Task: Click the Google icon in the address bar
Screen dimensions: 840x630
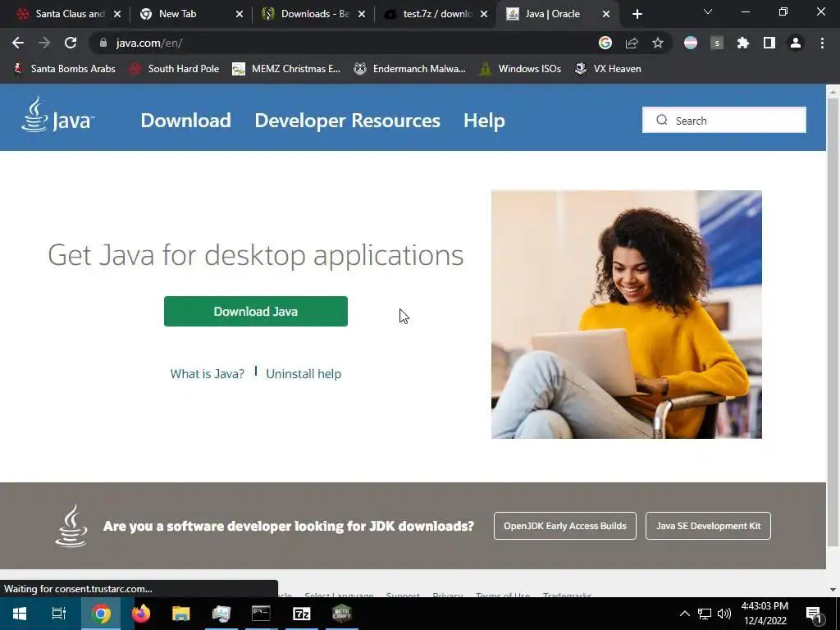Action: click(605, 43)
